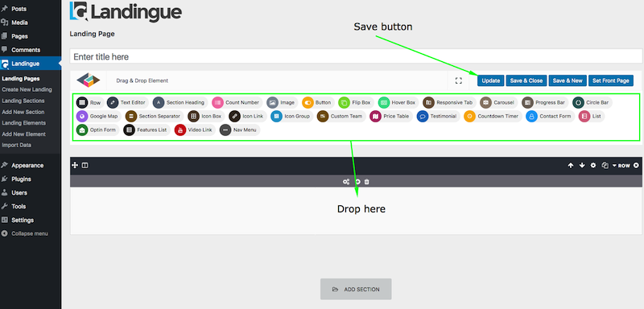The width and height of the screenshot is (644, 309).
Task: Open the Appearance menu
Action: tap(27, 166)
